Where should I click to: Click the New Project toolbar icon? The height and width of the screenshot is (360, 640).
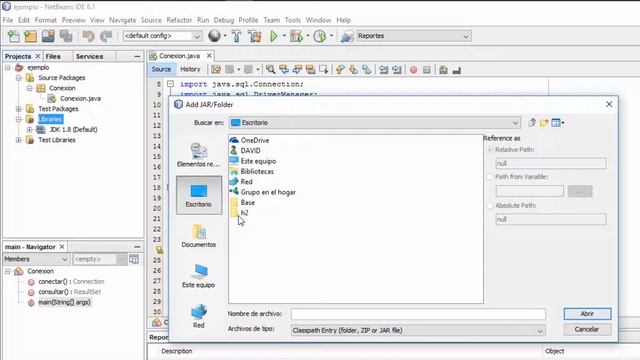tap(31, 36)
